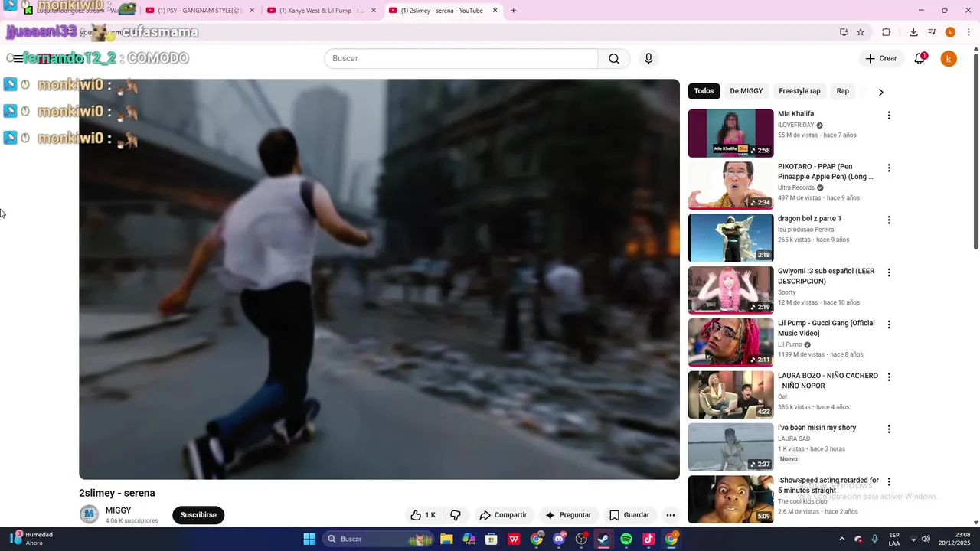The image size is (980, 551).
Task: Open the IShowSpeed video thumbnail
Action: 730,499
